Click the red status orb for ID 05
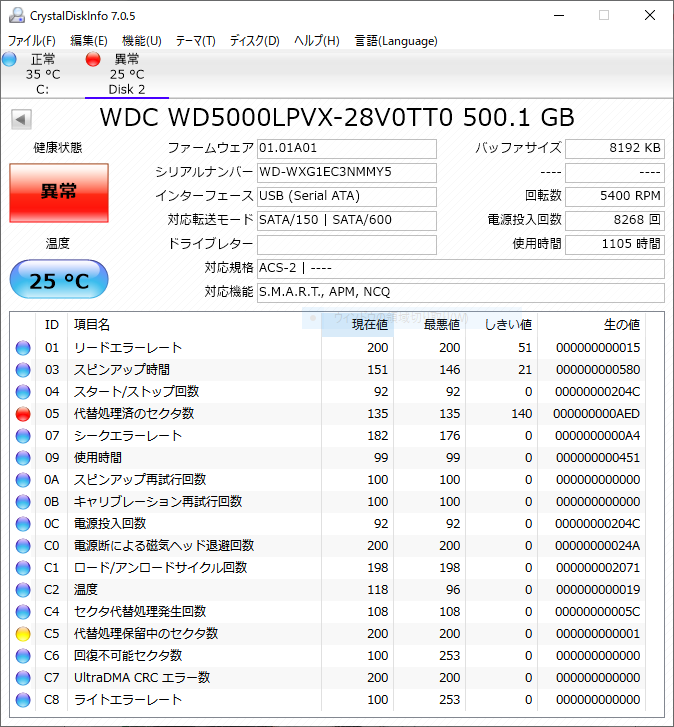674x727 pixels. (x=23, y=414)
